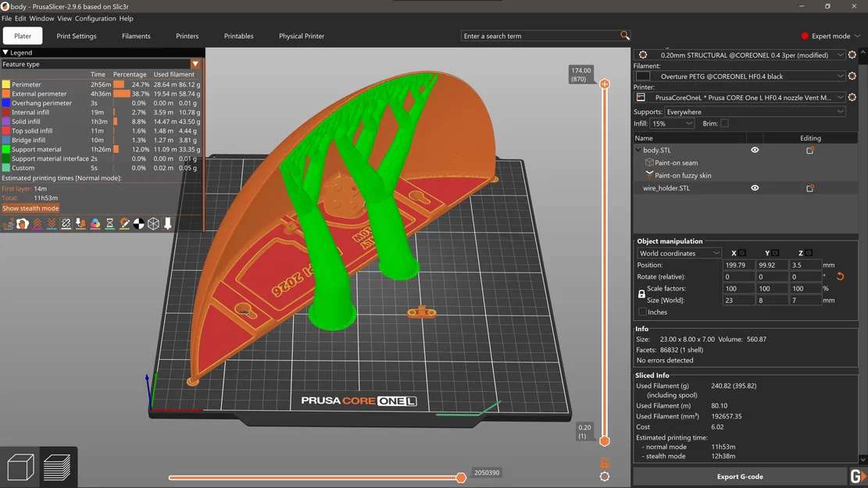Viewport: 868px width, 488px height.
Task: Toggle tool changes visibility icon
Action: point(80,223)
